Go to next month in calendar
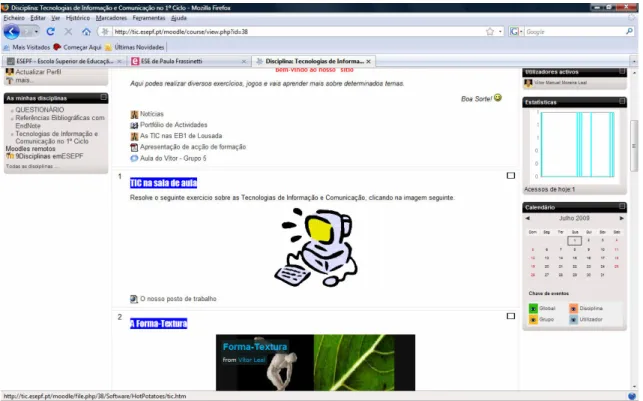Image resolution: width=643 pixels, height=401 pixels. [622, 218]
